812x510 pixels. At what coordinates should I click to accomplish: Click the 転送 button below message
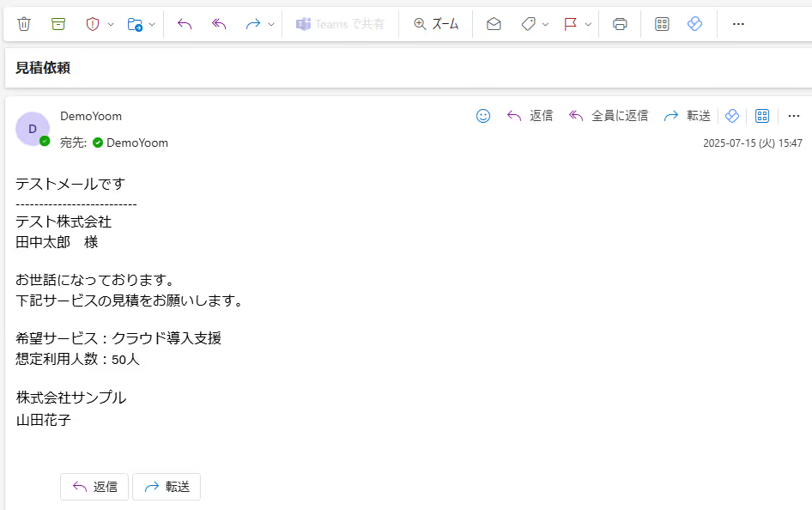point(167,487)
